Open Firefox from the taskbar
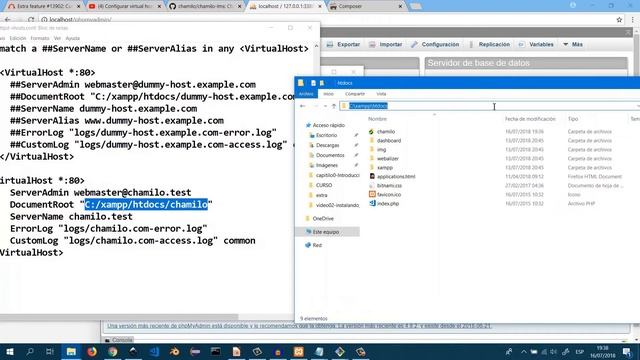Screen dimensions: 640x360 (91, 351)
